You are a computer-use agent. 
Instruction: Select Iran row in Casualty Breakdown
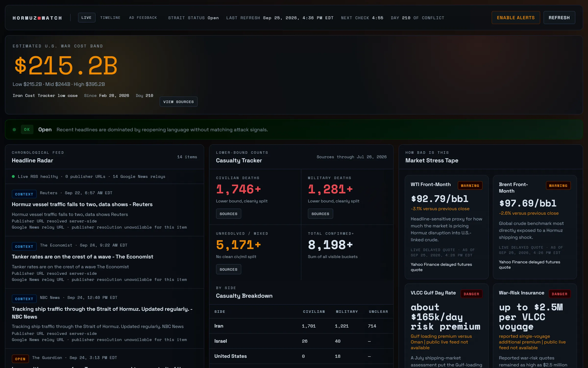tap(301, 326)
